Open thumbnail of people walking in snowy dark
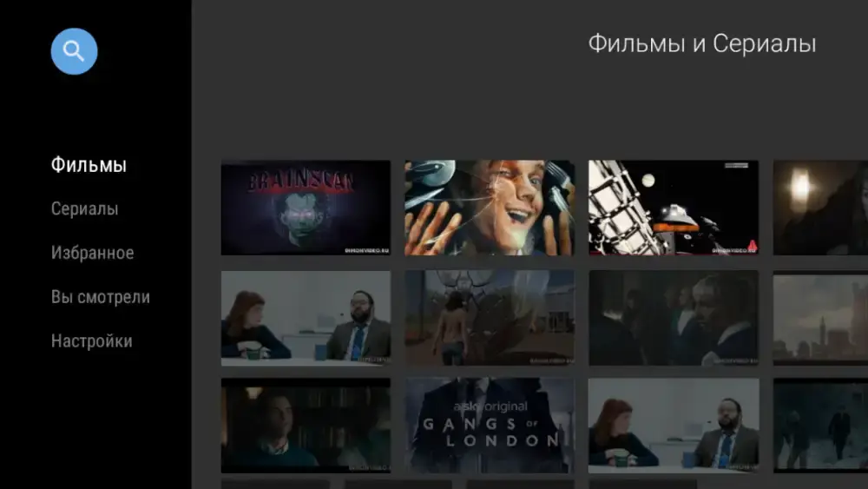 (820, 426)
